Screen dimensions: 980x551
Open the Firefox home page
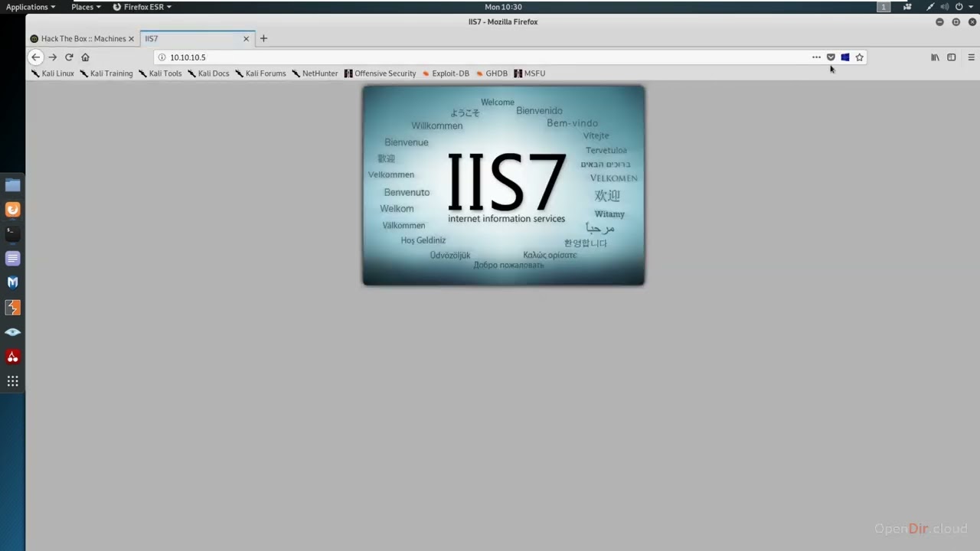85,57
